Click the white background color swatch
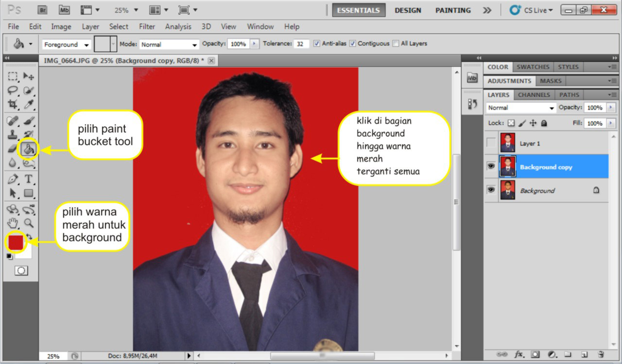The width and height of the screenshot is (622, 364). 27,253
